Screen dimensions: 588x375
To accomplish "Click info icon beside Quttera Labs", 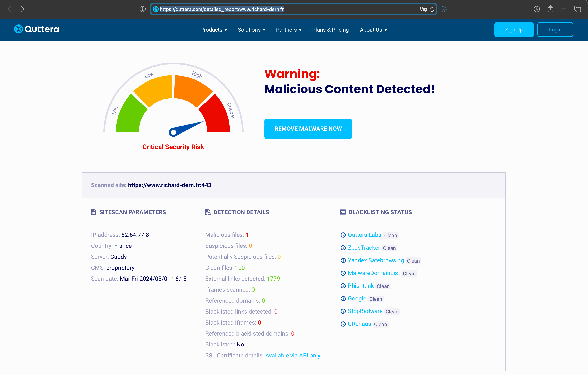I will [x=343, y=235].
